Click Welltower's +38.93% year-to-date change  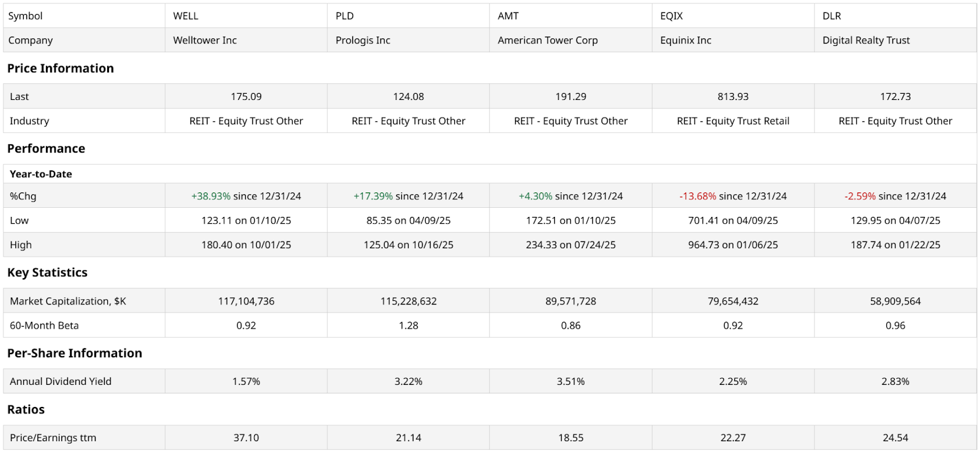coord(211,196)
